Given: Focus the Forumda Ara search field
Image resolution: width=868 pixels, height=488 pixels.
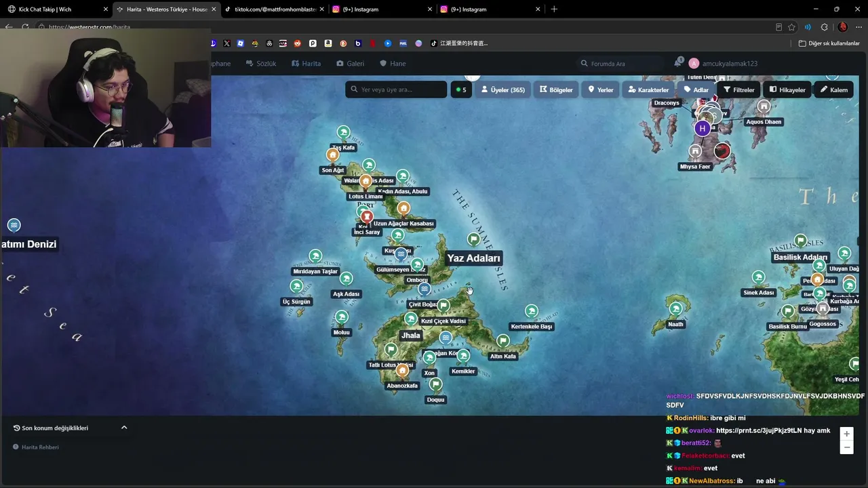Looking at the screenshot, I should [620, 64].
